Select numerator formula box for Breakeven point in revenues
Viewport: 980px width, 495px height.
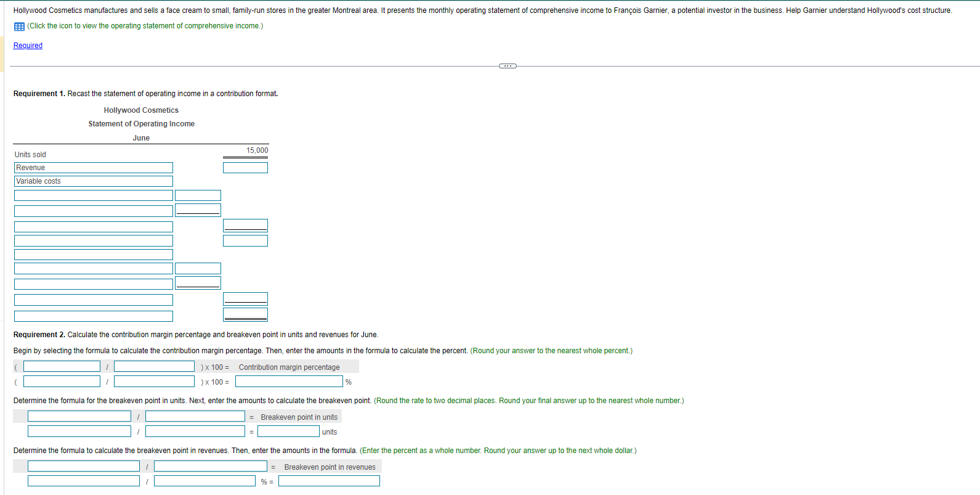tap(84, 466)
